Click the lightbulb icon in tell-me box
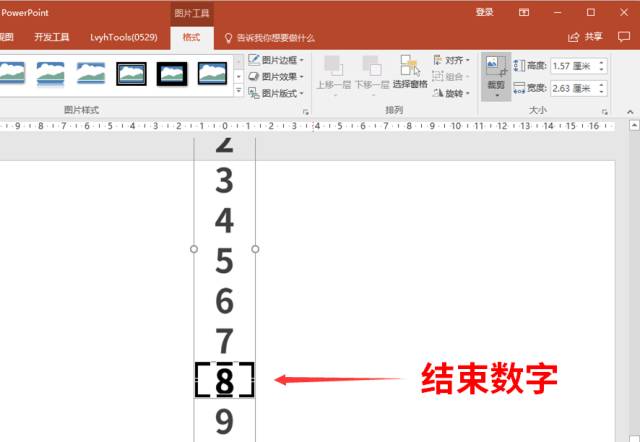The width and height of the screenshot is (640, 442). coord(229,38)
